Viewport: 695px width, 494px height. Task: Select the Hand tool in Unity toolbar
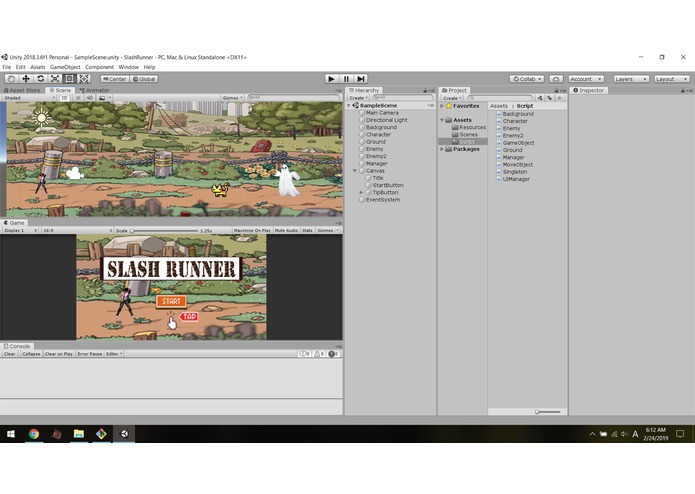(11, 79)
